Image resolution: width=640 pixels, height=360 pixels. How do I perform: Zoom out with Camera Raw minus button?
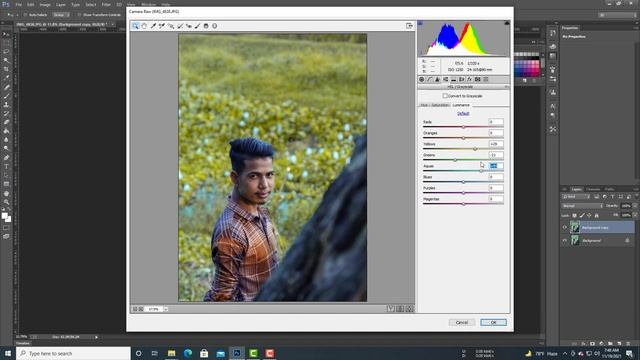pos(135,309)
